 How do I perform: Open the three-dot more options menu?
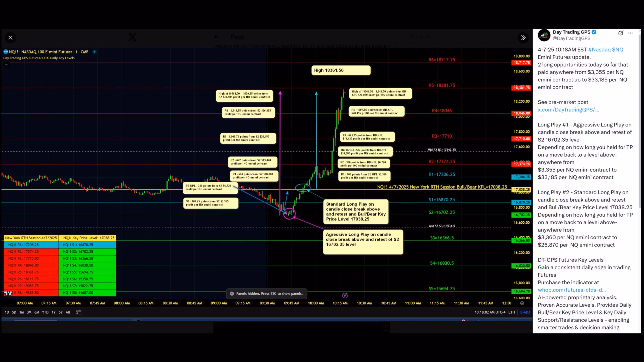(x=630, y=33)
